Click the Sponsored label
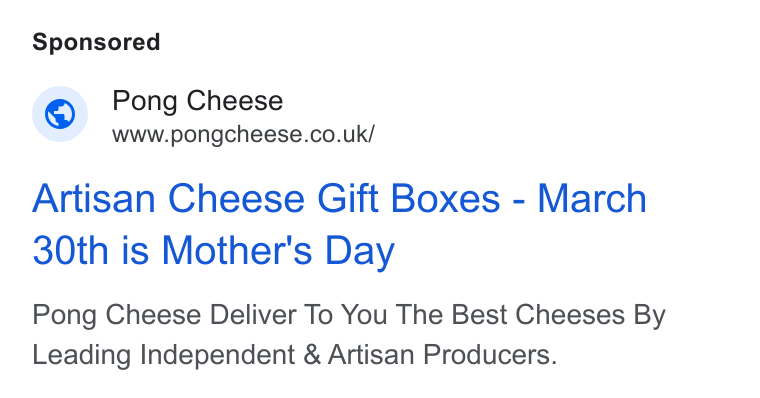This screenshot has height=398, width=760. pos(96,42)
